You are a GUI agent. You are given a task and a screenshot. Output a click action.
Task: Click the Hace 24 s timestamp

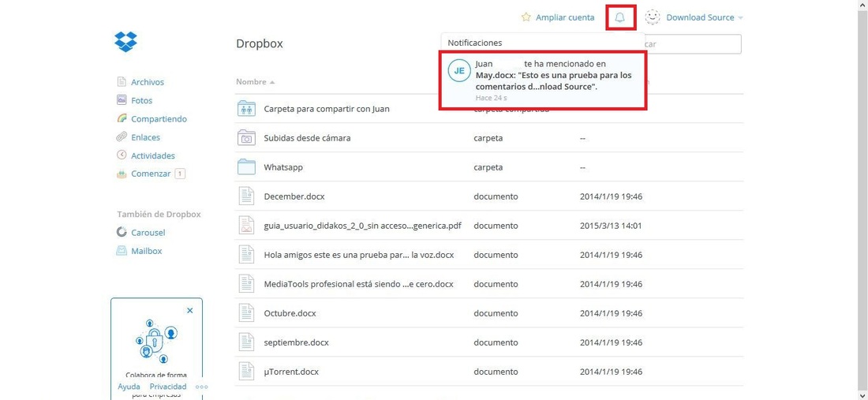[x=492, y=97]
